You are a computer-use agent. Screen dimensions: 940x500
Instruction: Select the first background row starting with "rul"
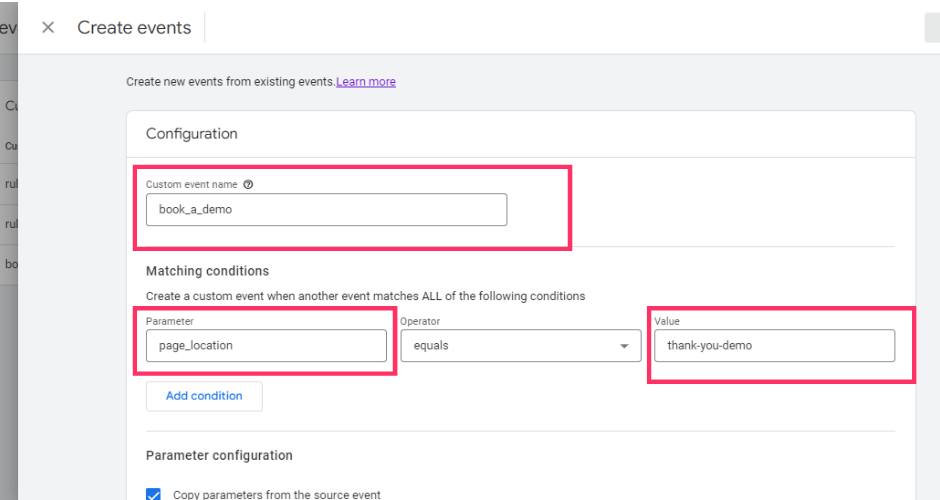click(10, 184)
